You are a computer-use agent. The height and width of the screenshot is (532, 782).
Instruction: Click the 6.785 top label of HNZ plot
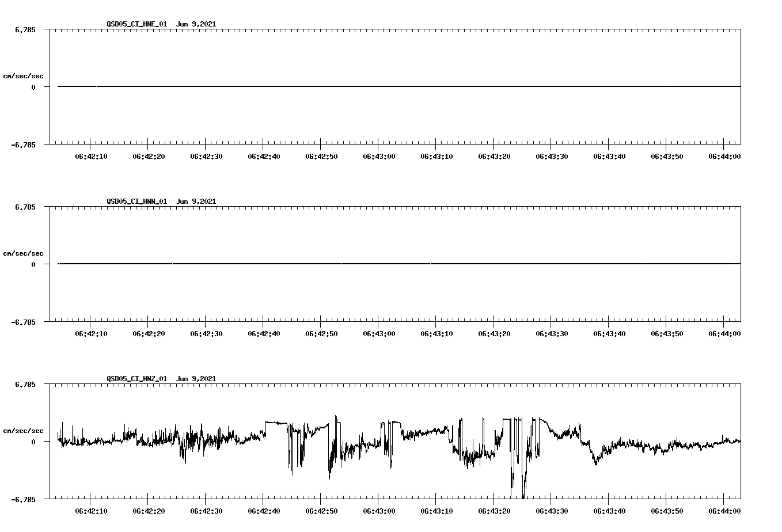click(x=25, y=384)
